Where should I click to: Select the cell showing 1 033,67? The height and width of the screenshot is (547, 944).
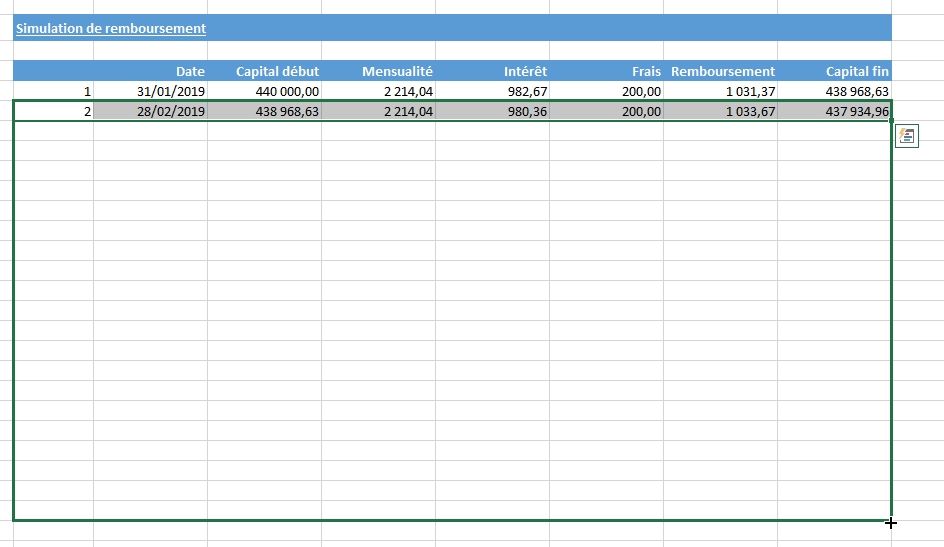click(x=721, y=111)
